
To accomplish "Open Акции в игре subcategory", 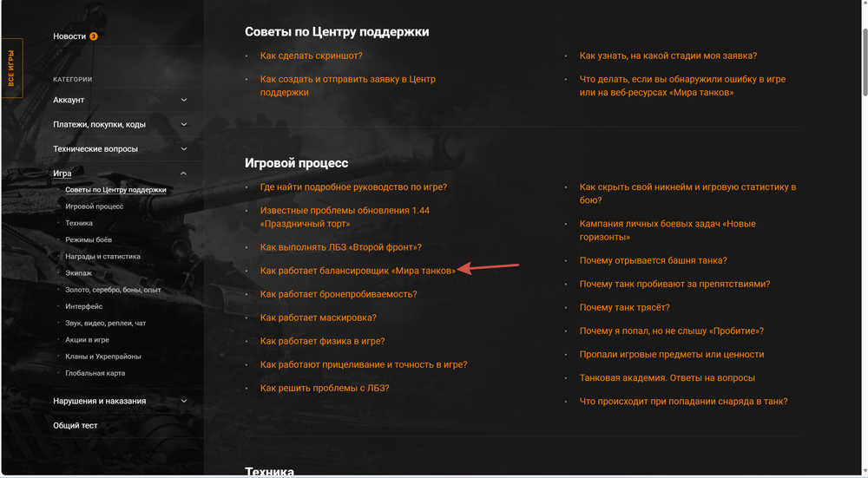I will click(87, 340).
